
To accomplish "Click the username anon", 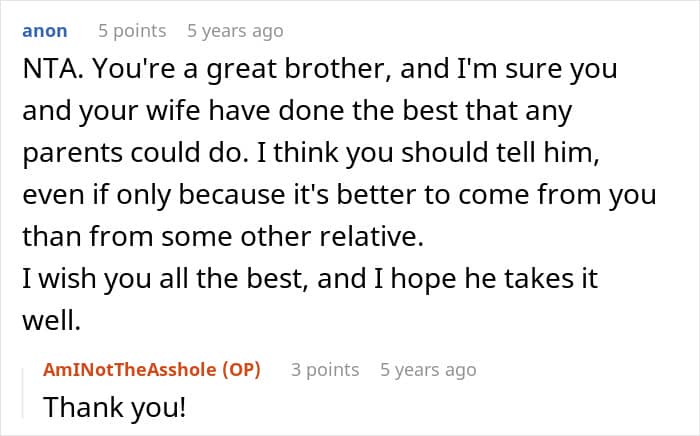I will (x=44, y=31).
